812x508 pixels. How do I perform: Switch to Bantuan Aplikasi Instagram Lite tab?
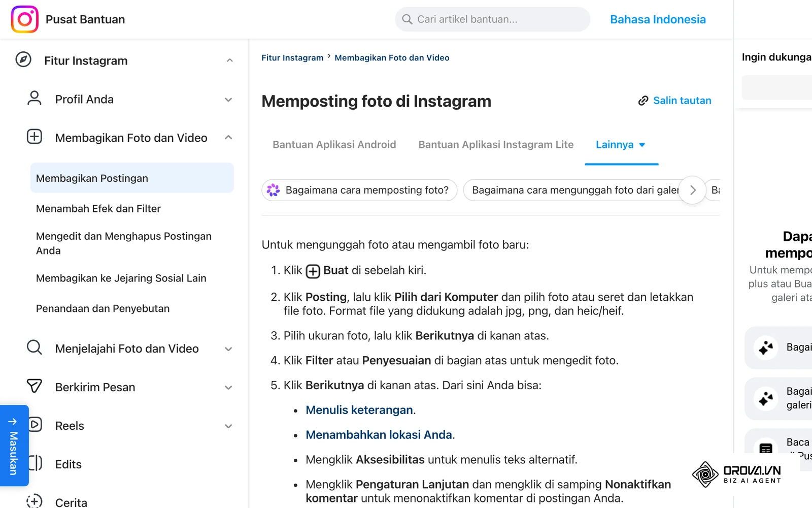(496, 145)
